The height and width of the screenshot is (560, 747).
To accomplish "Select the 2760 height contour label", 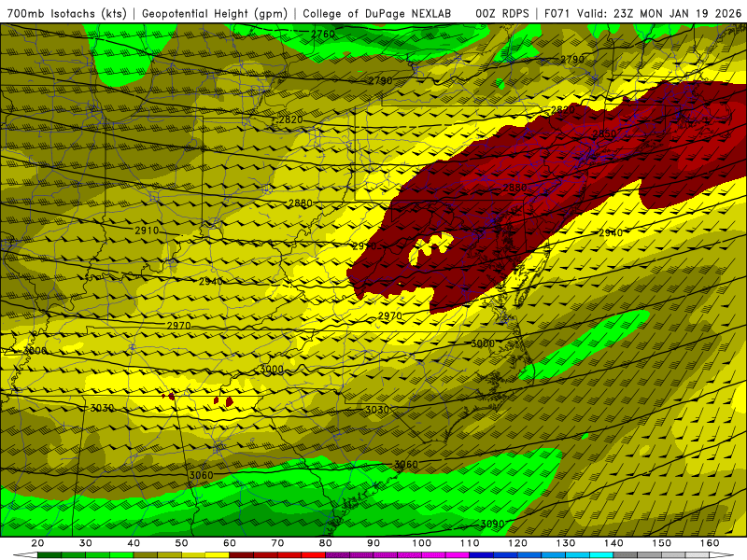I will (322, 34).
